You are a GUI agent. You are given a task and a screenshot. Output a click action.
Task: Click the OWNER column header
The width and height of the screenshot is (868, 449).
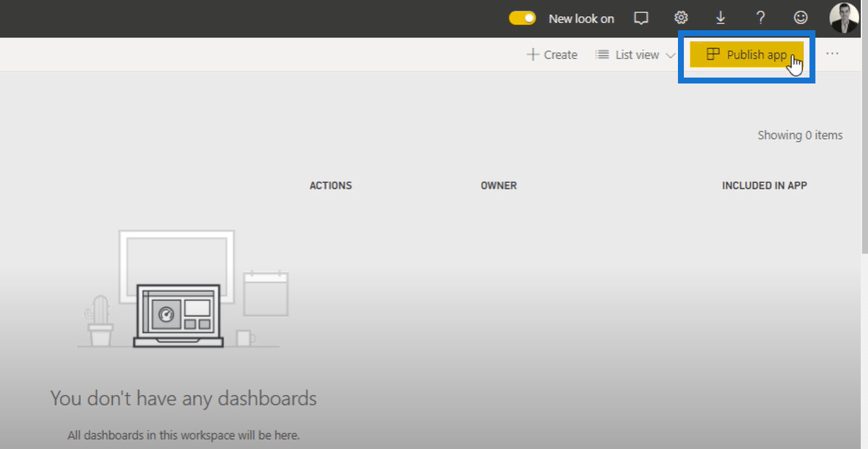pyautogui.click(x=498, y=185)
